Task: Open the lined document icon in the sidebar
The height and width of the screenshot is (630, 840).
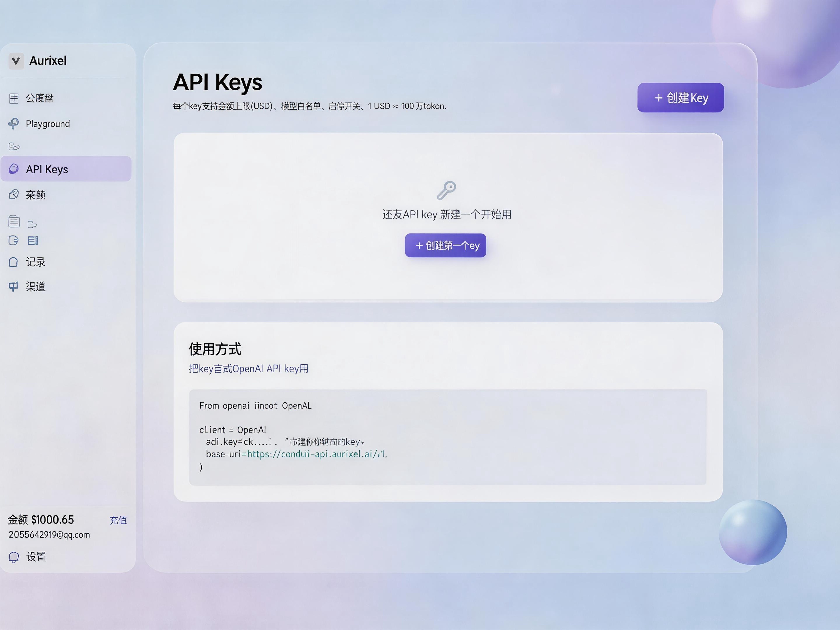Action: point(14,221)
